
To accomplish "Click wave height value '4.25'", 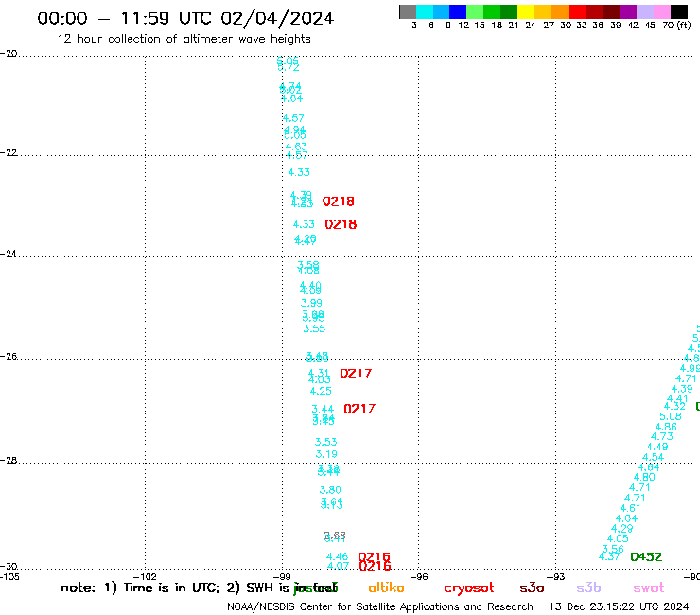I will [321, 391].
